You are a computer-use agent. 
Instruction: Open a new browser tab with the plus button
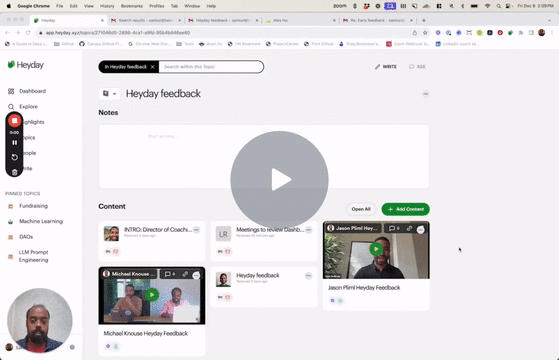(424, 20)
